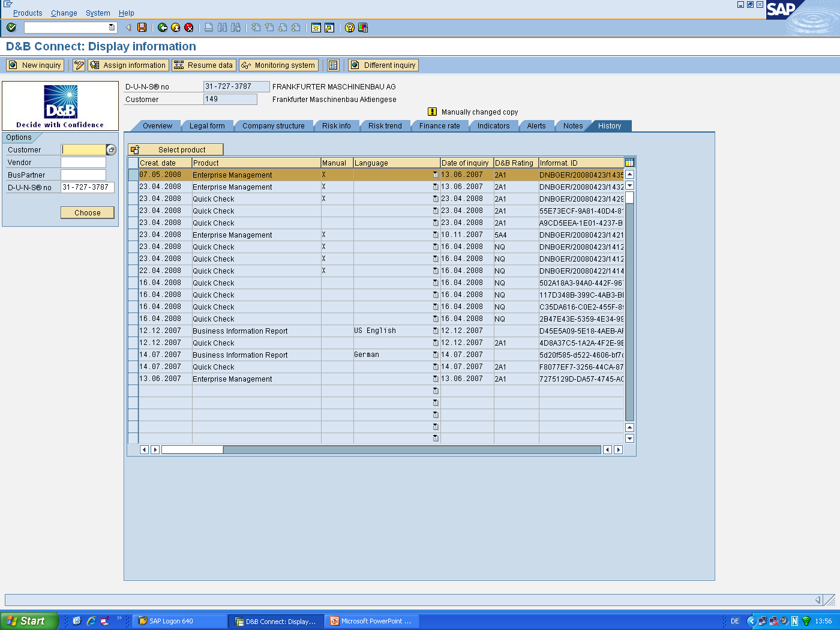The height and width of the screenshot is (630, 840).
Task: Click the green Back arrow icon
Action: pyautogui.click(x=163, y=28)
